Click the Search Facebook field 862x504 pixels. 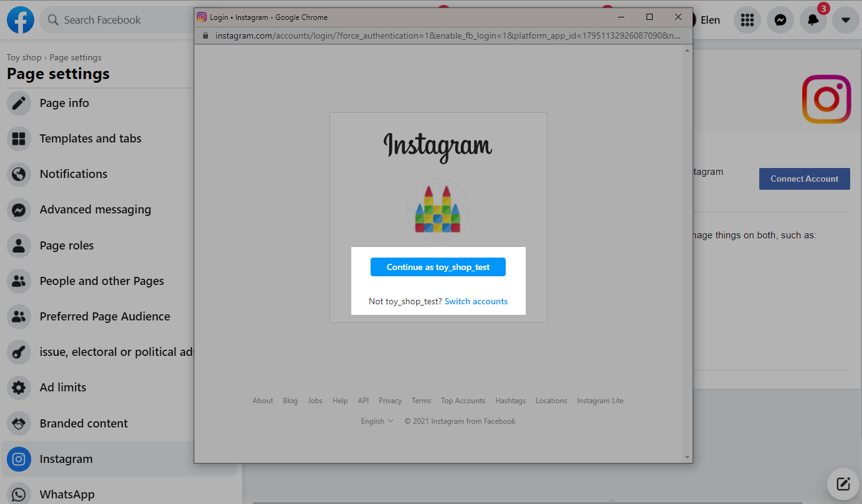coord(117,20)
